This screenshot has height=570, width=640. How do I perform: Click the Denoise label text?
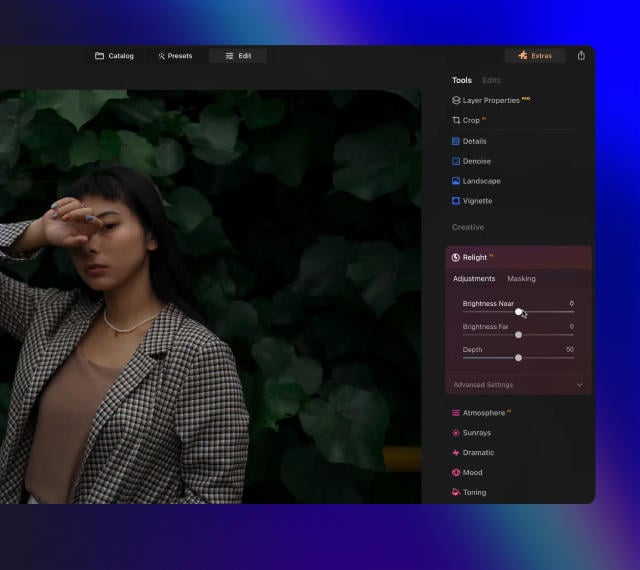tap(477, 161)
